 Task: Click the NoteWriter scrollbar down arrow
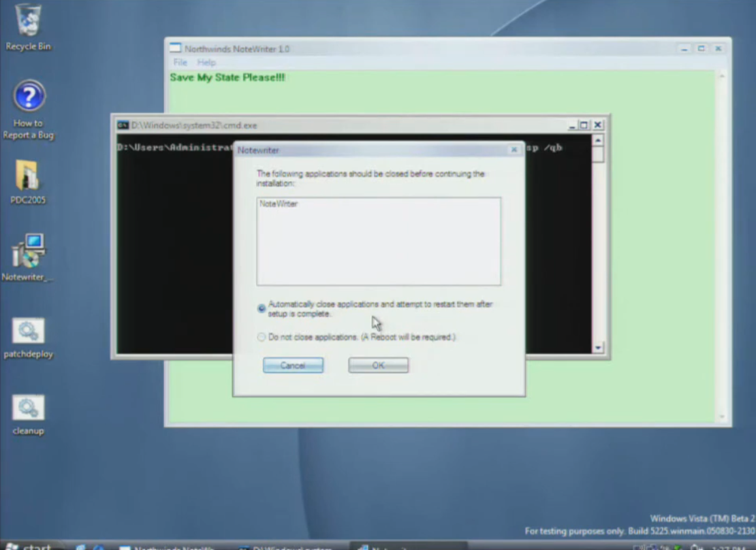tap(722, 416)
